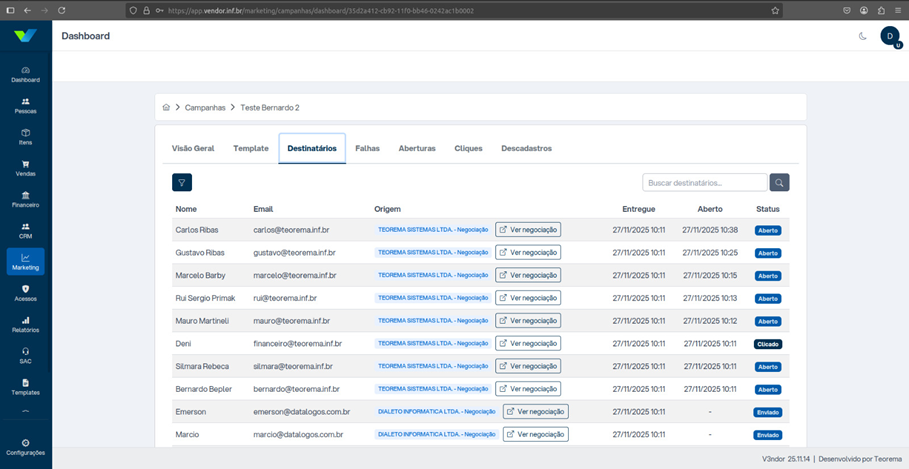Open Templates in the sidebar
The image size is (909, 469).
[x=26, y=387]
